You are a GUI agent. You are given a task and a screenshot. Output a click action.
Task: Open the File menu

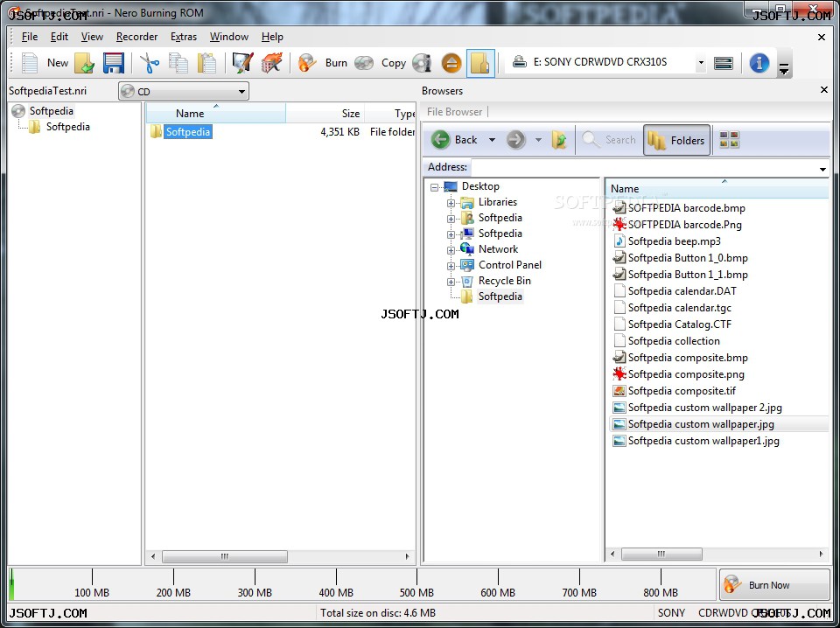[30, 37]
